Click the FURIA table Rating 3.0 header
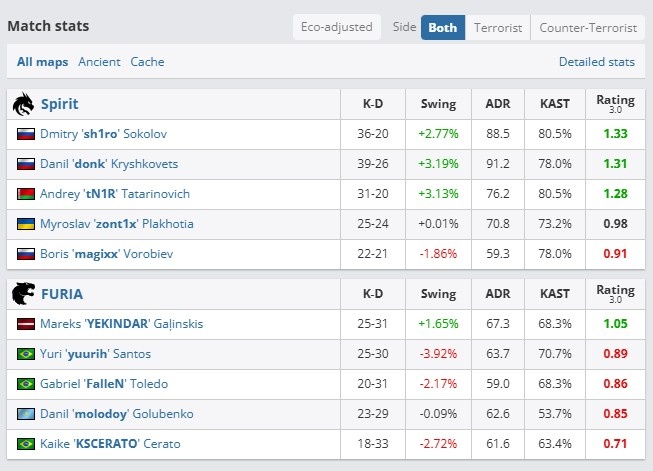This screenshot has width=653, height=471. [616, 294]
